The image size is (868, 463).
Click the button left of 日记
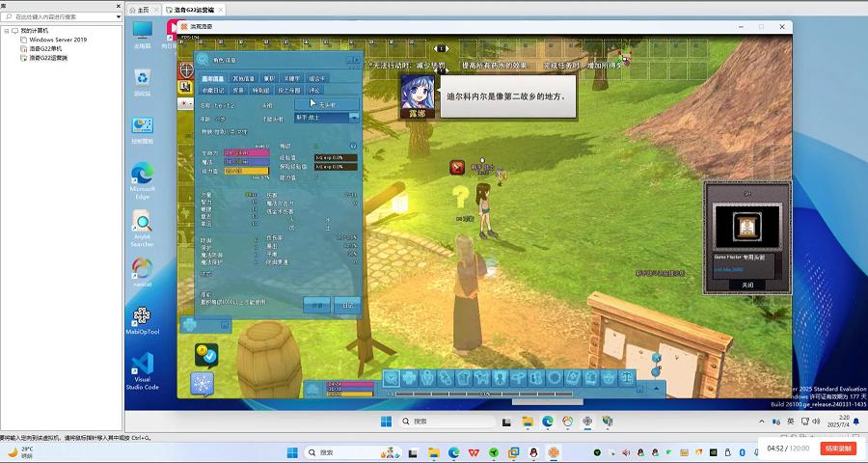[x=316, y=305]
